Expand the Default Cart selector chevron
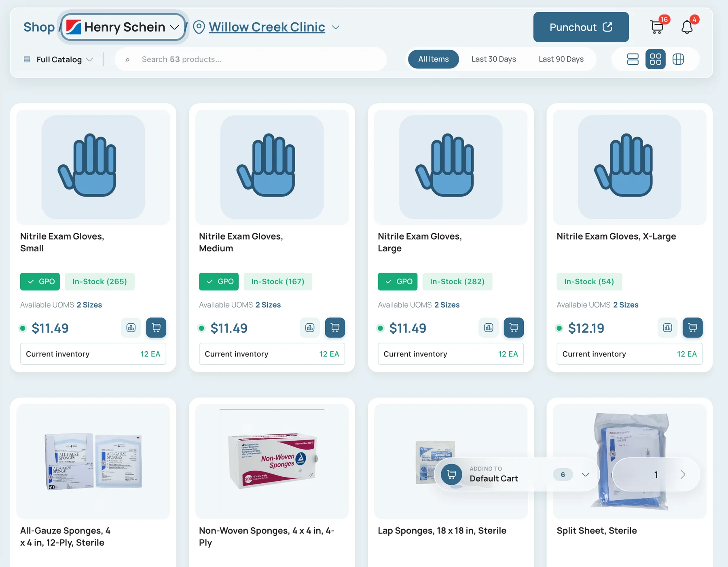Screen dimensions: 728x567 pos(585,474)
